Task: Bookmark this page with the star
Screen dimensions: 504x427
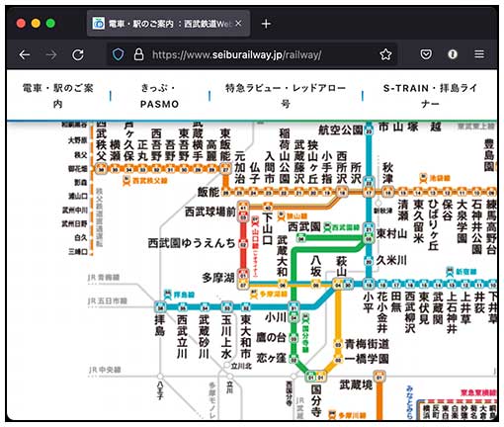Action: [x=385, y=54]
